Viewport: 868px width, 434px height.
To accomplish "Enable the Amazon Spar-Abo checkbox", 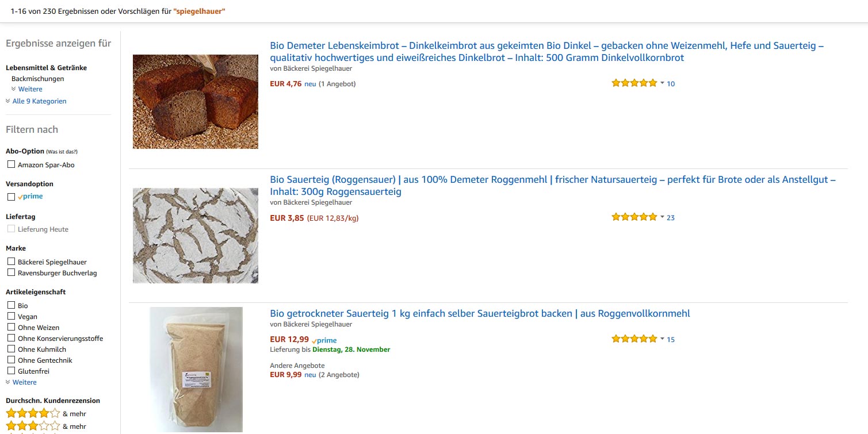I will [11, 164].
